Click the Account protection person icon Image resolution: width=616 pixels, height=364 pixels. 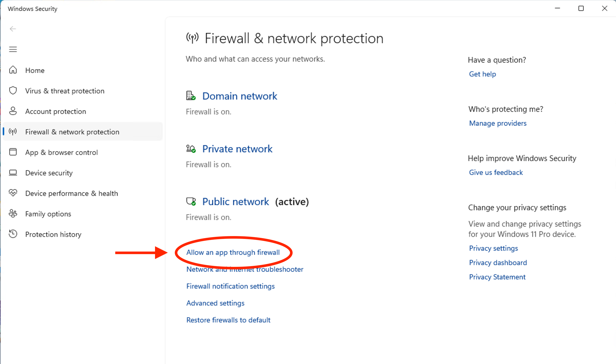(x=13, y=111)
